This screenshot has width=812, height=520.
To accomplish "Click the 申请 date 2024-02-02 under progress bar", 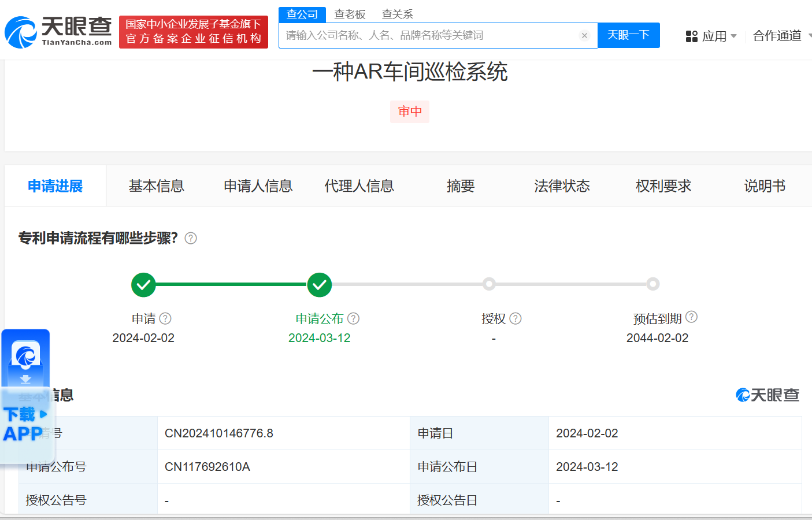I will tap(143, 338).
